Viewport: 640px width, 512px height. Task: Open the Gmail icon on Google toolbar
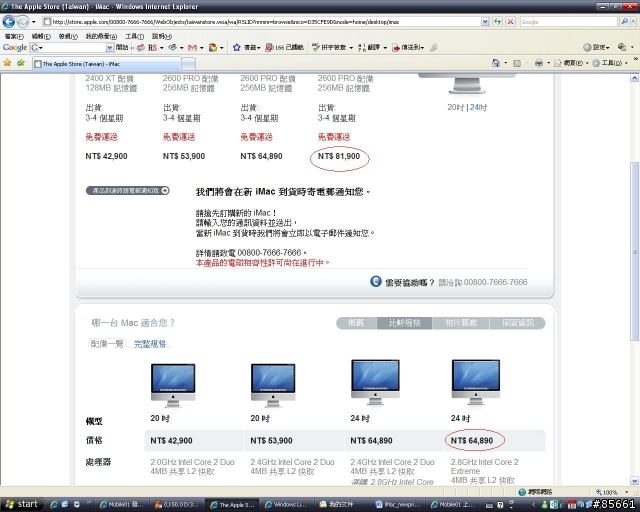coord(192,48)
